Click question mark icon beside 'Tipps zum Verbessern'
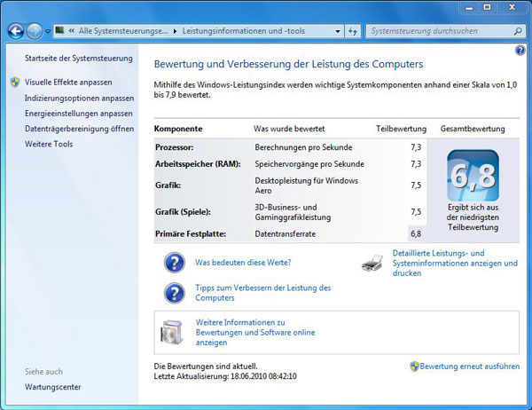 pyautogui.click(x=175, y=293)
